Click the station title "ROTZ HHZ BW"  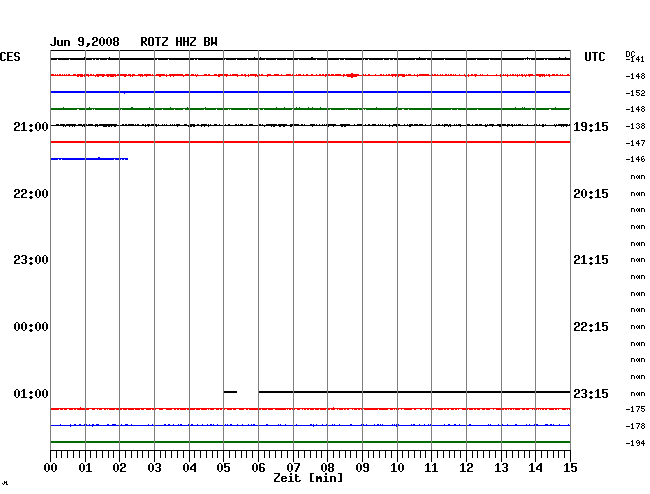(x=179, y=42)
